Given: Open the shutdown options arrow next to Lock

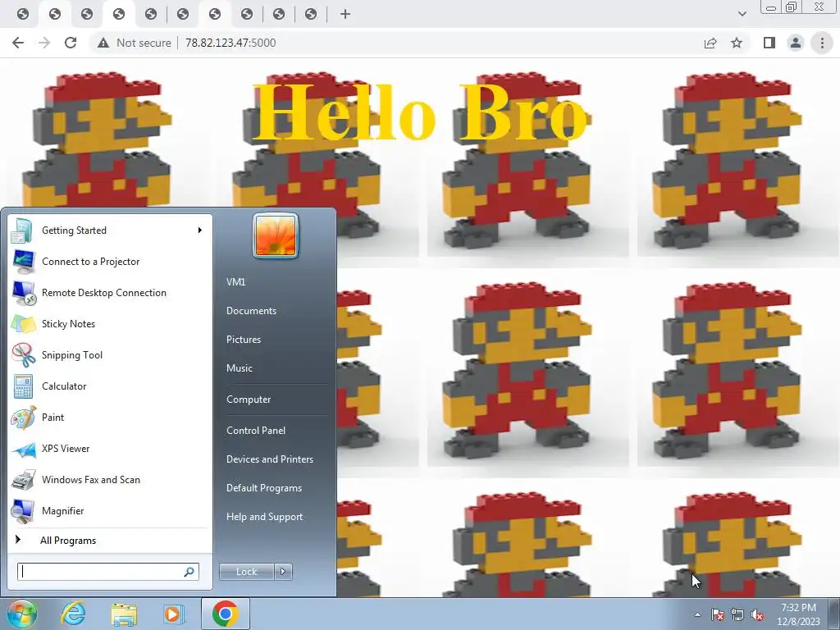Looking at the screenshot, I should coord(283,572).
